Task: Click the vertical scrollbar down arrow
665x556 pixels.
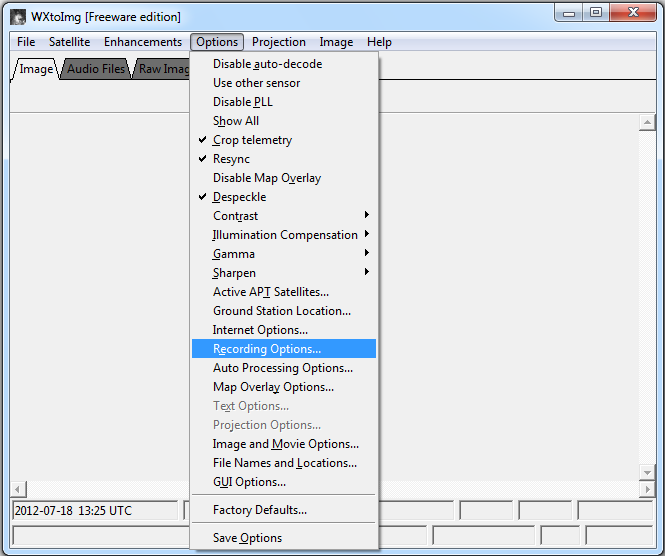Action: pyautogui.click(x=647, y=472)
